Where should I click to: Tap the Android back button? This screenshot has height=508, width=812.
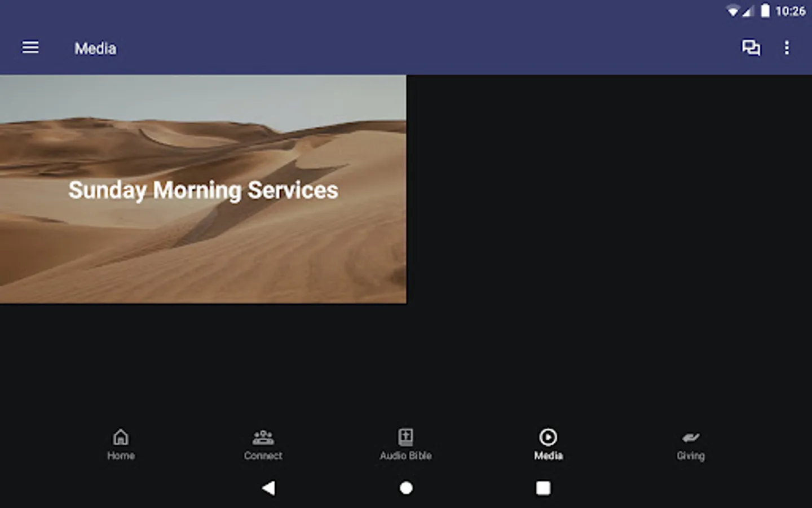(x=268, y=488)
